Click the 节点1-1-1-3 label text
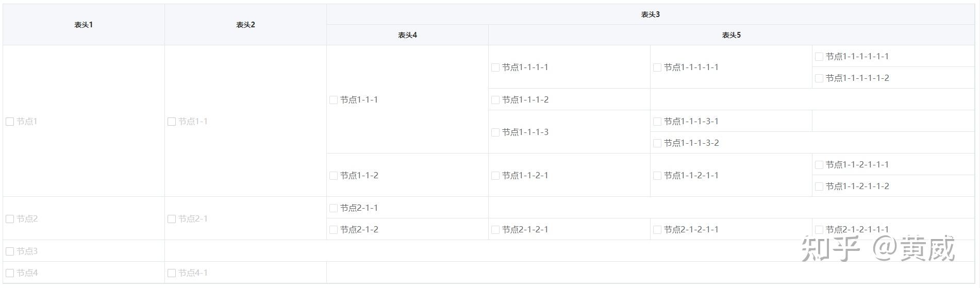 tap(525, 132)
